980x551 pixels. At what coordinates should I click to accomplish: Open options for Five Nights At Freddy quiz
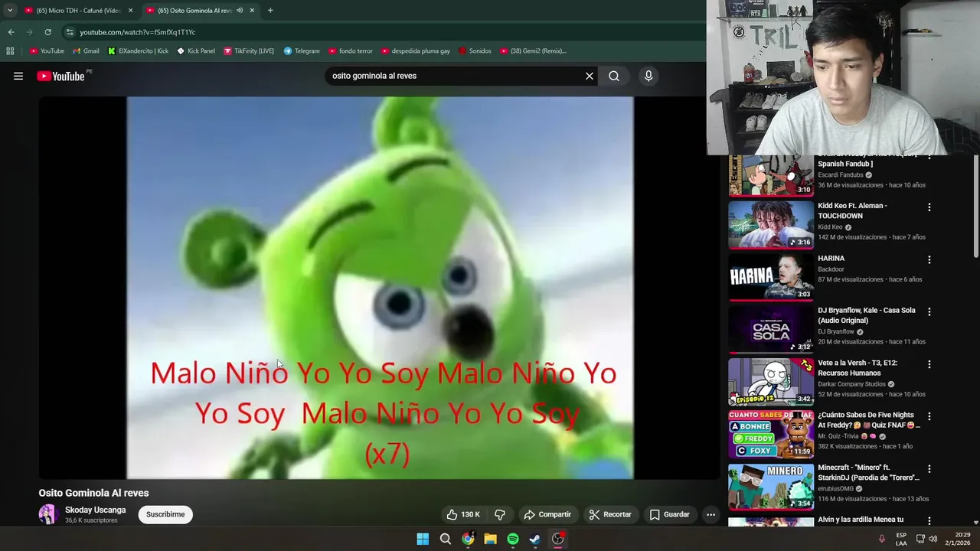[929, 417]
